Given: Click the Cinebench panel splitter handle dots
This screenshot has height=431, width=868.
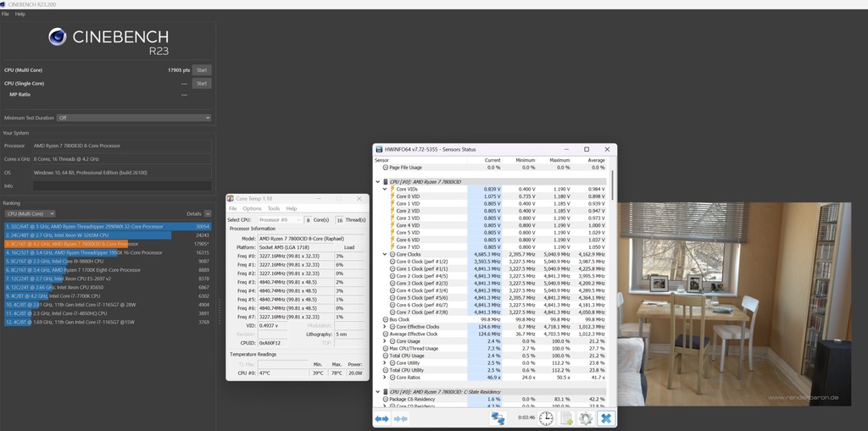Looking at the screenshot, I should tap(220, 312).
